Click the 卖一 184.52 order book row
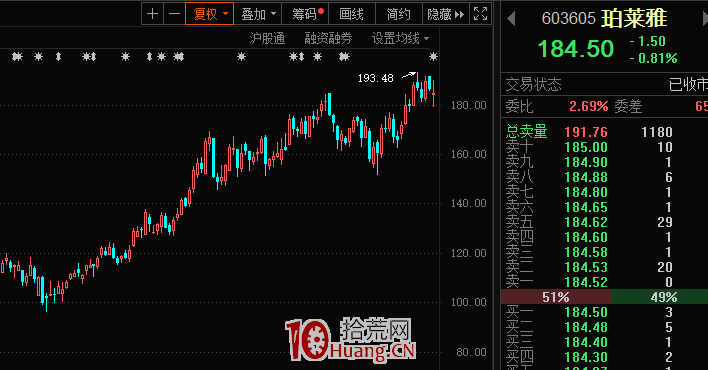Viewport: 708px width, 370px height. (605, 282)
